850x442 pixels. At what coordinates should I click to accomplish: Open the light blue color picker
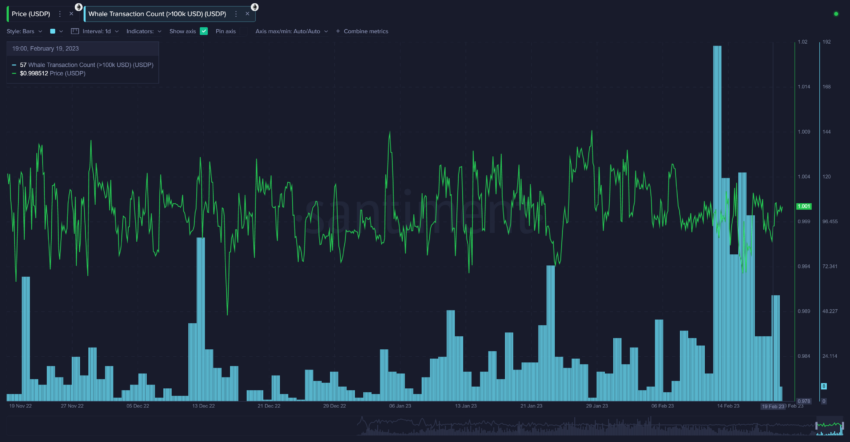click(53, 31)
